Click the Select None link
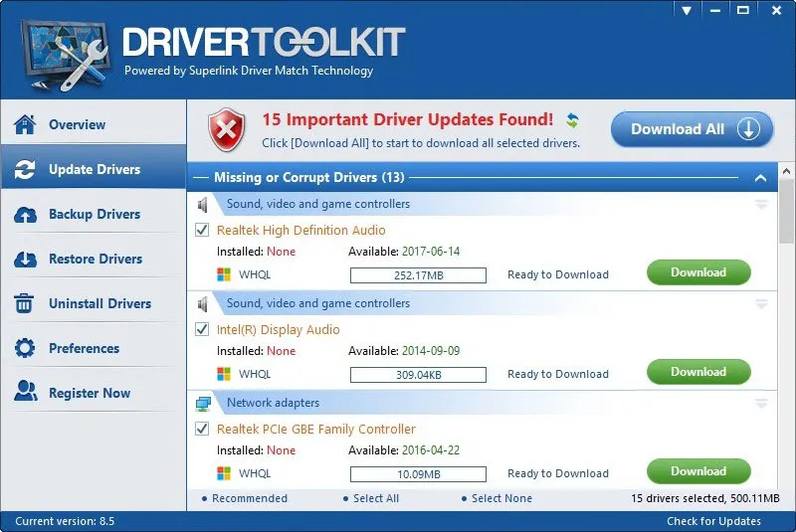Viewport: 796px width, 532px height. pos(501,498)
